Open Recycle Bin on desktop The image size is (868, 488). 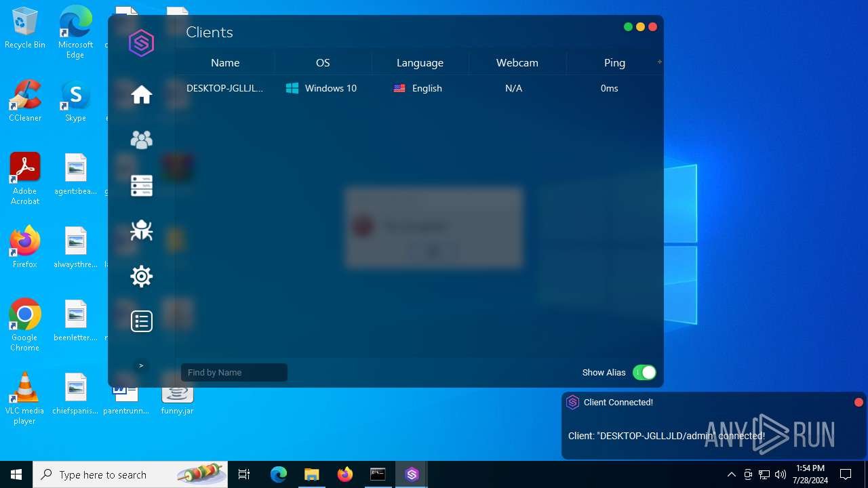(x=25, y=28)
